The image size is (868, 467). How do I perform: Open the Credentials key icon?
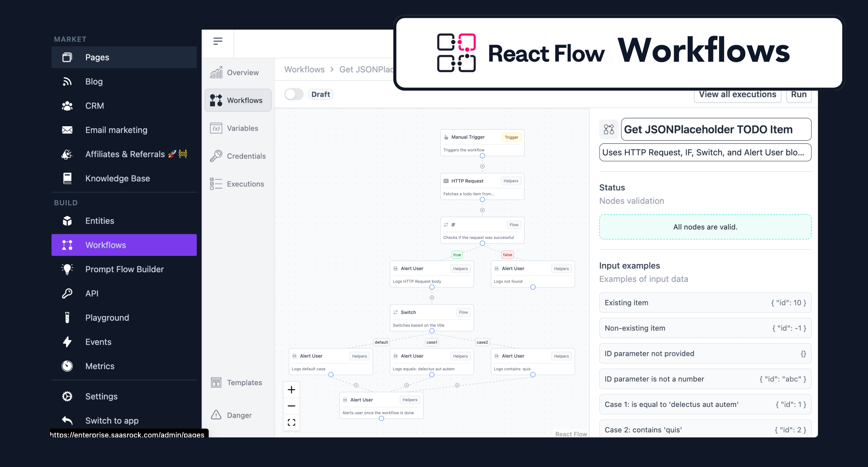pyautogui.click(x=216, y=156)
